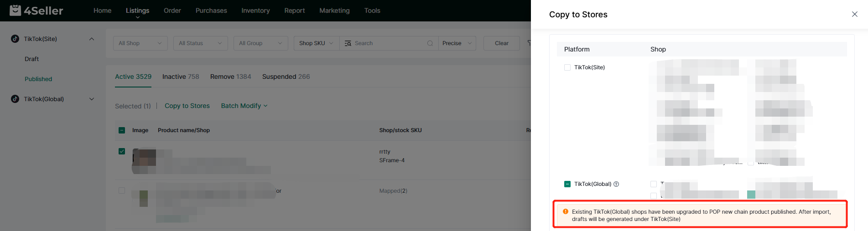Uncheck the SFrame-4 product row checkbox

tap(122, 151)
